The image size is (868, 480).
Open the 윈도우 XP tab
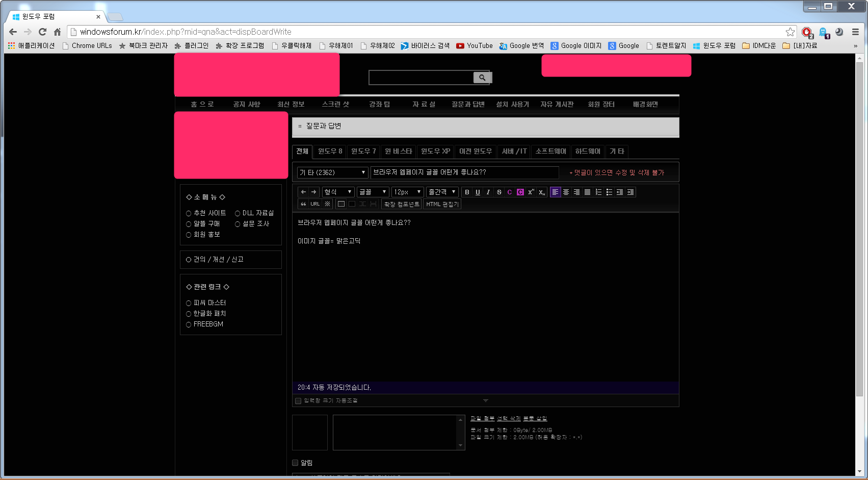[435, 151]
